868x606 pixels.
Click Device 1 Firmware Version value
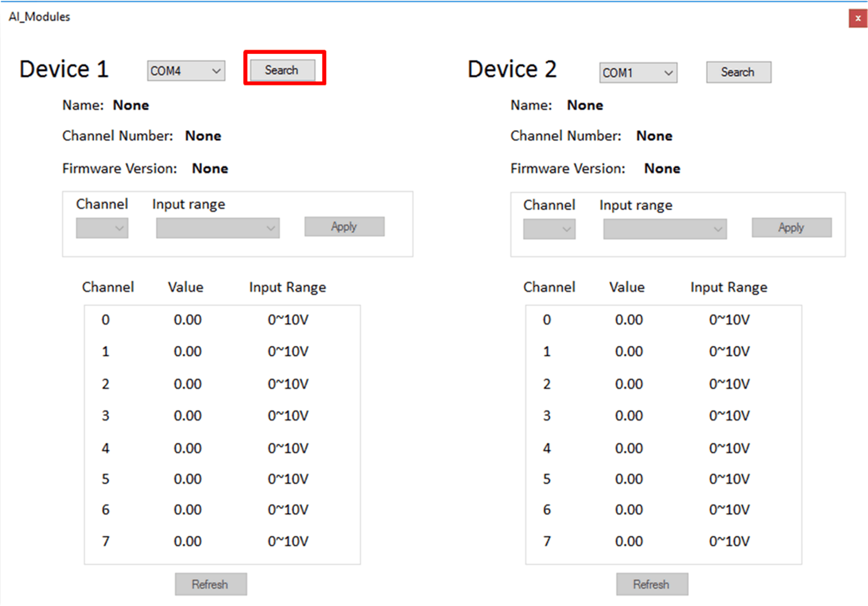click(210, 169)
